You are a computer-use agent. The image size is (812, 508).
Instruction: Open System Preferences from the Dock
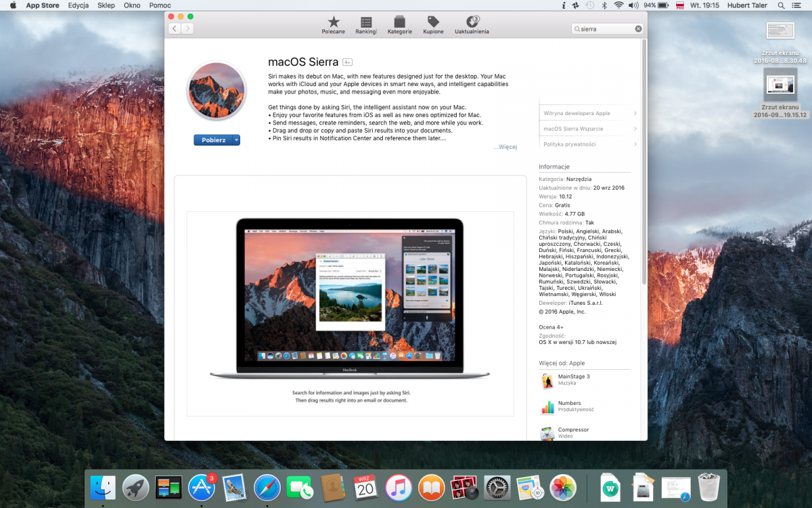497,487
